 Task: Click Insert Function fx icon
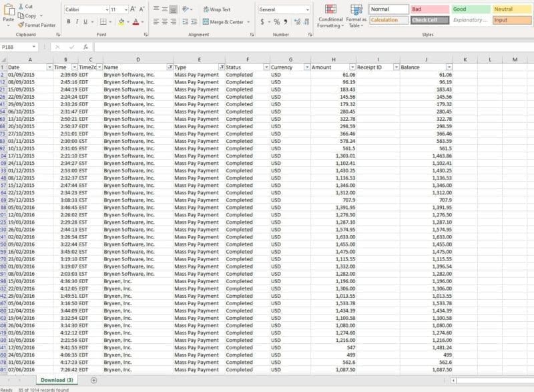tap(85, 47)
